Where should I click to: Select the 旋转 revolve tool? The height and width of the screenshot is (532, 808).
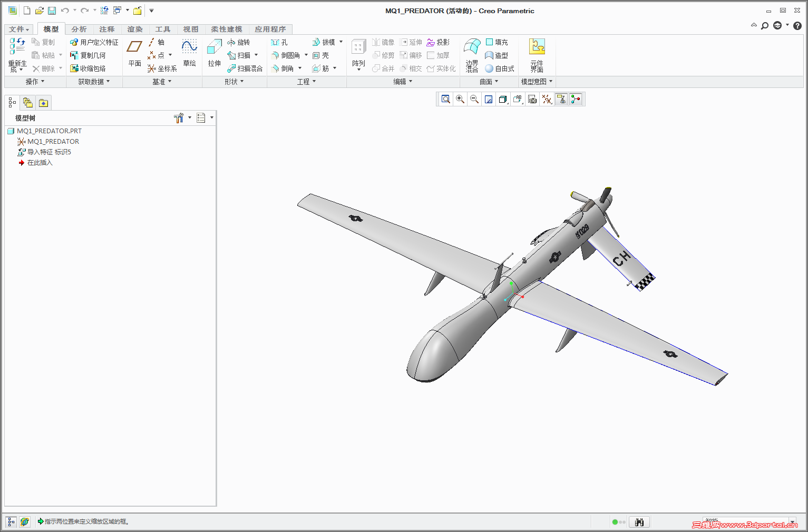[239, 42]
